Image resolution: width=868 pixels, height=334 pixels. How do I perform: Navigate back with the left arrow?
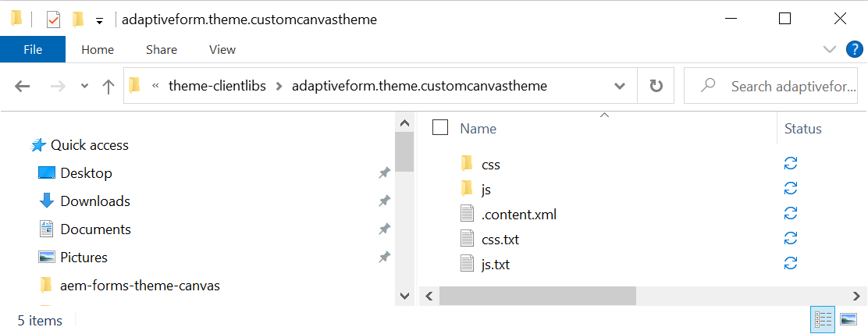22,86
